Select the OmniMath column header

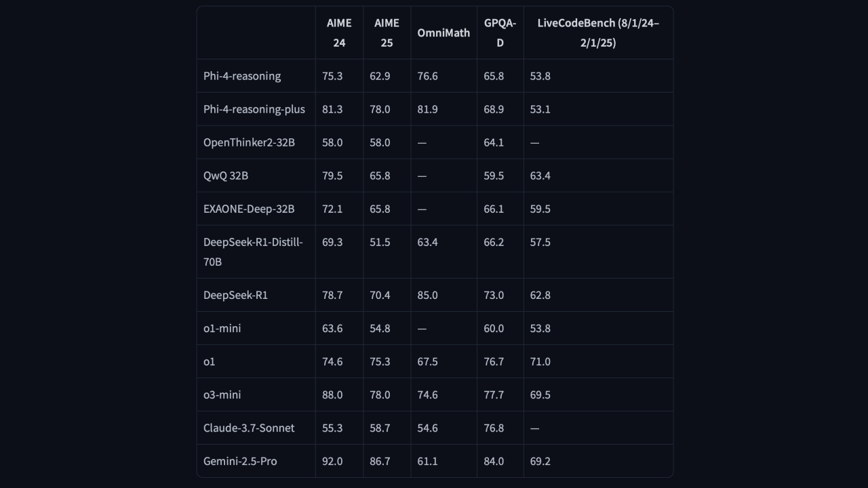(443, 33)
